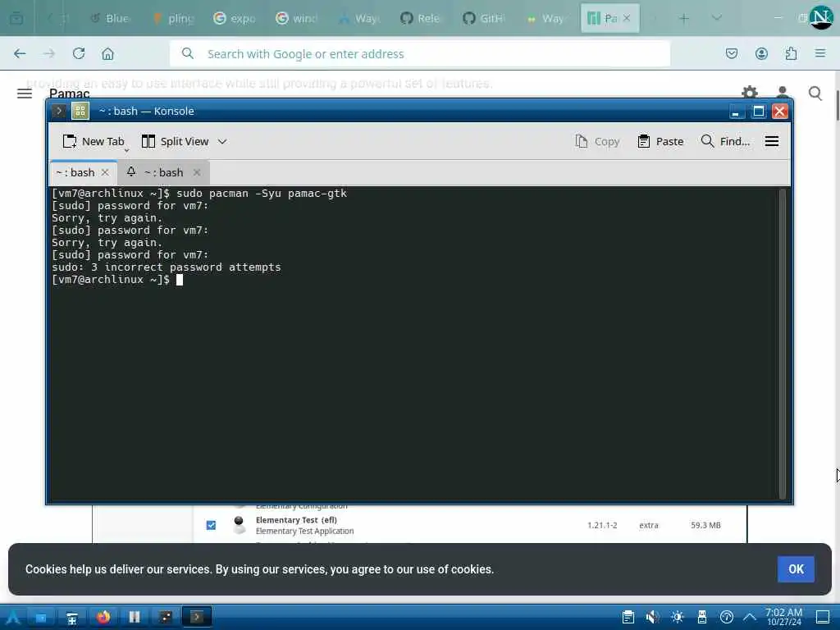Open the Konsole hamburger menu
The image size is (840, 630).
pyautogui.click(x=771, y=141)
